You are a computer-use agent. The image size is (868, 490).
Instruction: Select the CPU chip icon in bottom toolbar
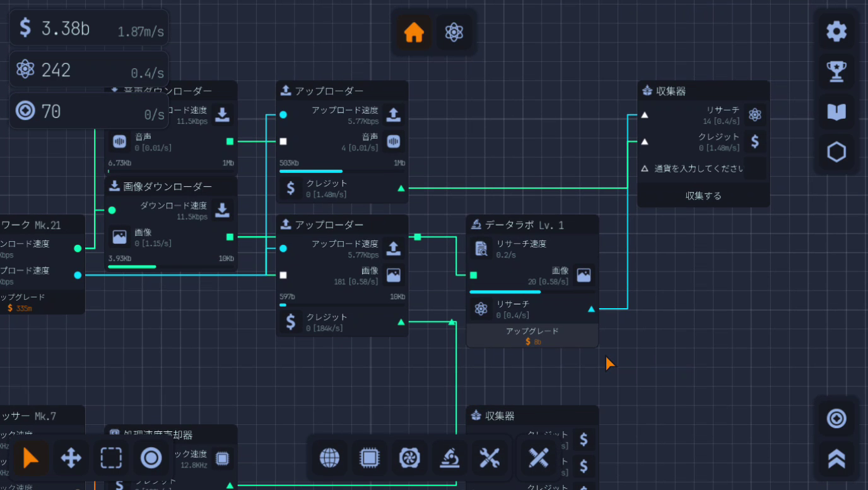369,458
